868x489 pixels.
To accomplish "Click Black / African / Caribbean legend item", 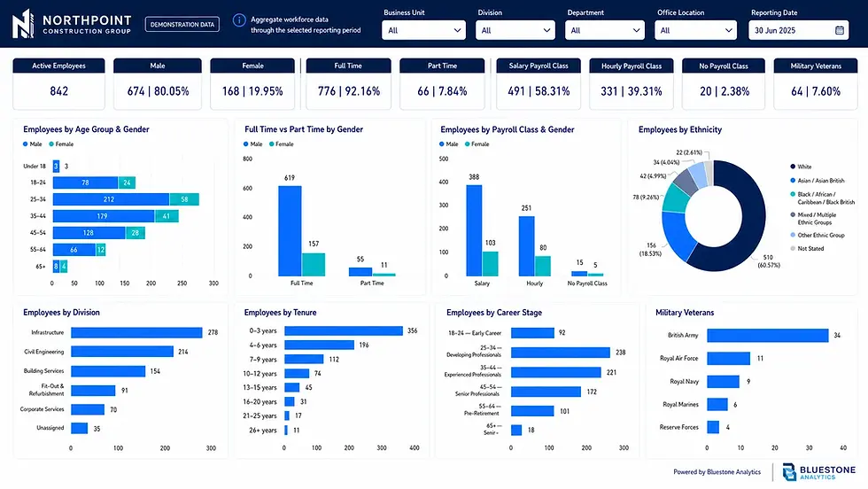I will click(x=822, y=198).
